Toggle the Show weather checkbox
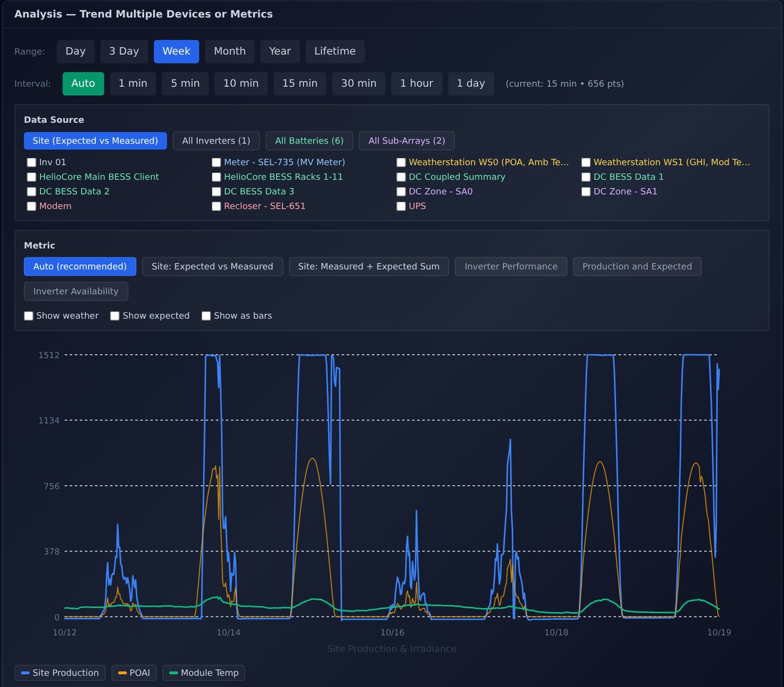The height and width of the screenshot is (687, 784). coord(29,316)
